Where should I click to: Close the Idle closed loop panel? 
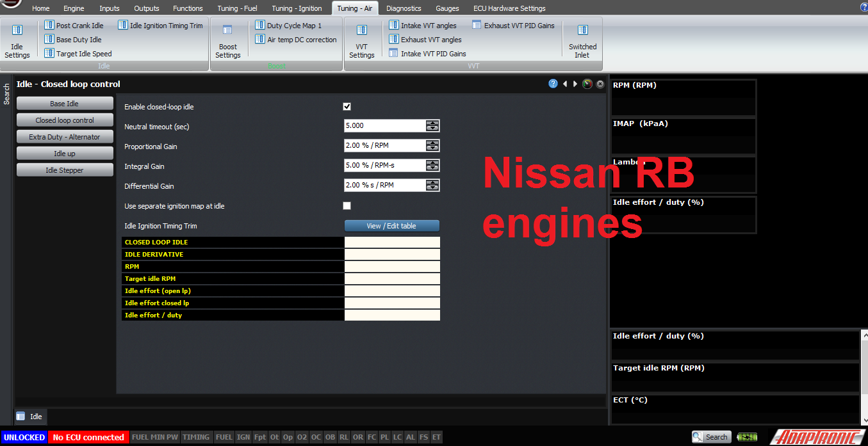pyautogui.click(x=600, y=84)
